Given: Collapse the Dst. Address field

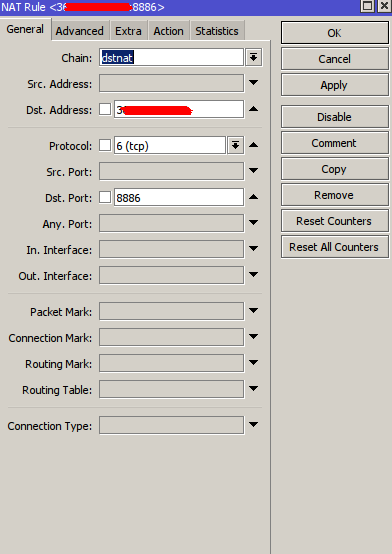Looking at the screenshot, I should click(x=253, y=109).
